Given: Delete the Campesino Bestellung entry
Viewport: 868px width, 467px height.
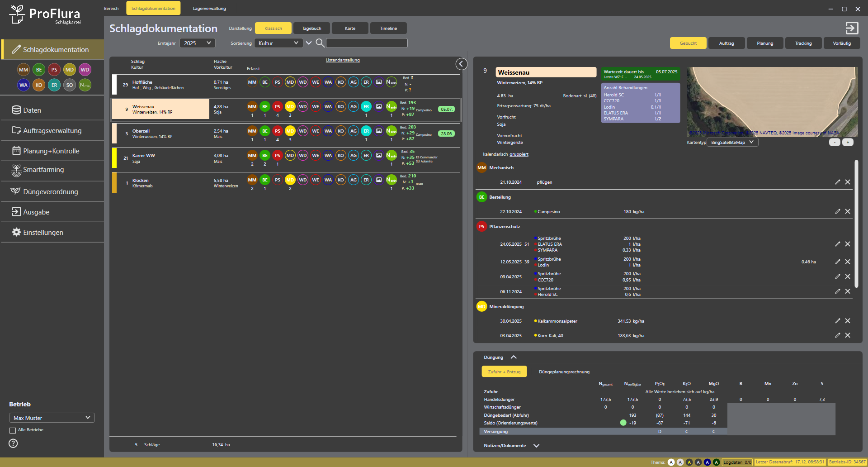Looking at the screenshot, I should tap(848, 211).
